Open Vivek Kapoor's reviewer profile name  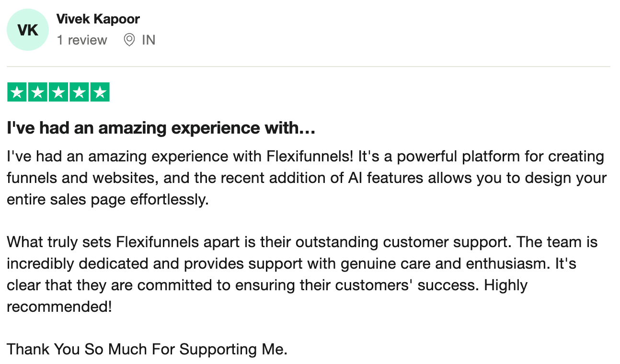click(x=98, y=19)
